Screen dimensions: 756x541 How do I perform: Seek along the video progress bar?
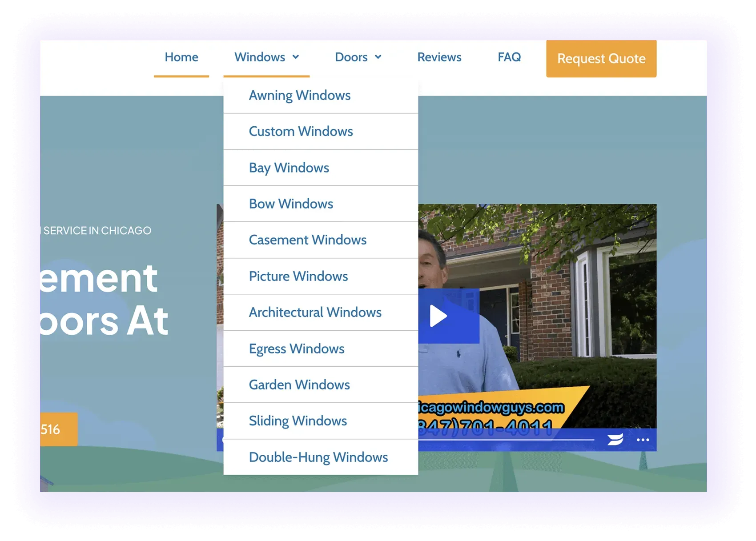click(x=506, y=440)
